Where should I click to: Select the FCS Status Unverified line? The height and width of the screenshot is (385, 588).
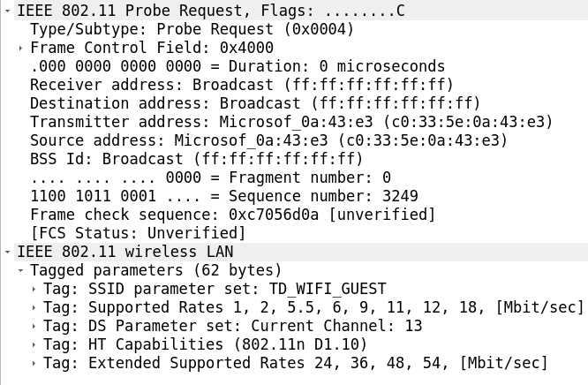(x=138, y=233)
